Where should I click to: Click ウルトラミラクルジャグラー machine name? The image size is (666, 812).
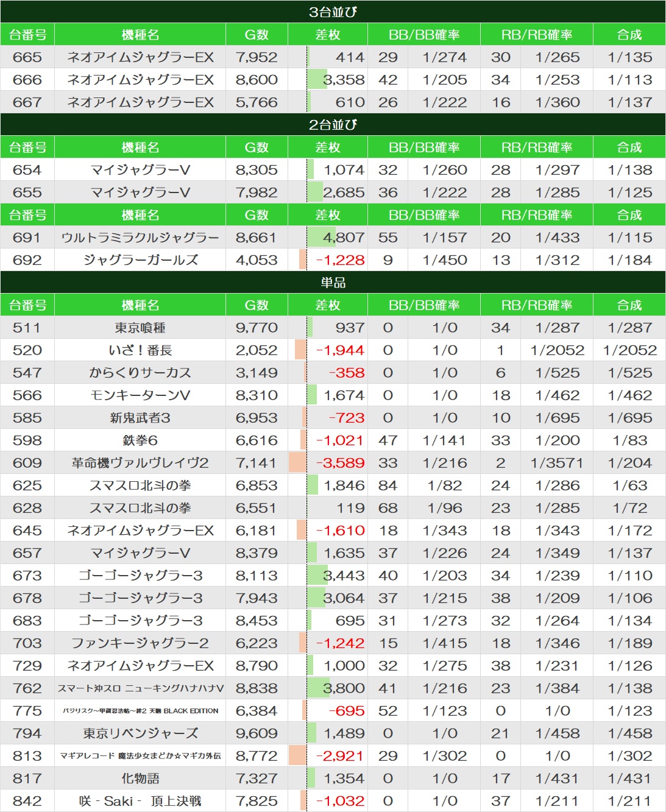coord(140,238)
